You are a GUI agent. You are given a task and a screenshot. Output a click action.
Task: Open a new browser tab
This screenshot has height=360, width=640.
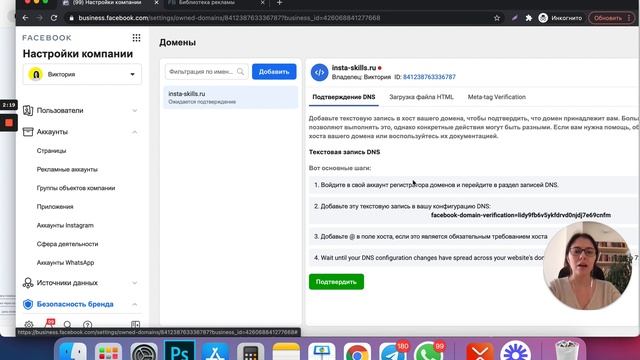(280, 3)
